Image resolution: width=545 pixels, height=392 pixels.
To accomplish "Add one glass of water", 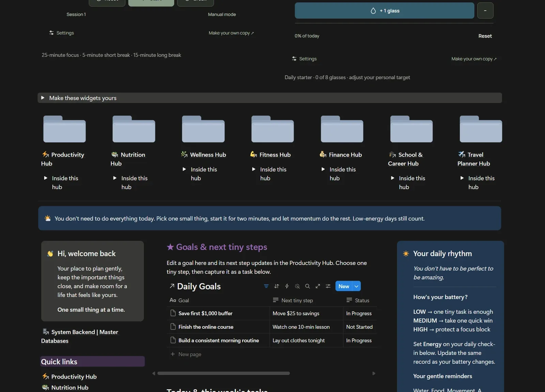I will tap(385, 11).
